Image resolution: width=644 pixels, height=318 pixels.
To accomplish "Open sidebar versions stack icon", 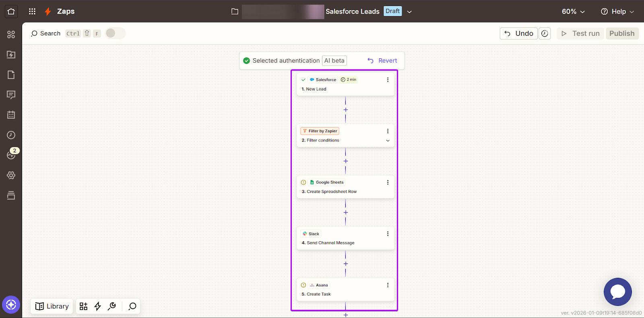I will (11, 195).
